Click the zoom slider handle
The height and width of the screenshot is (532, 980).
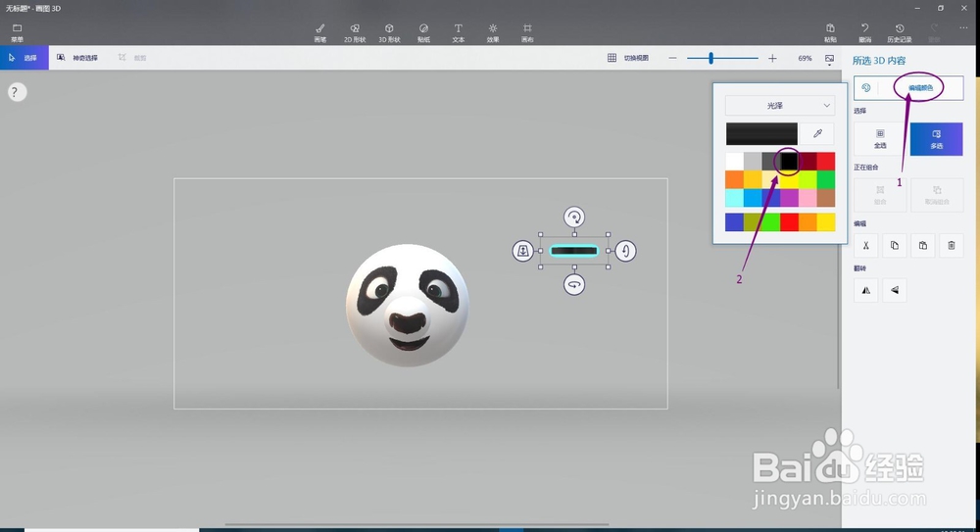710,58
